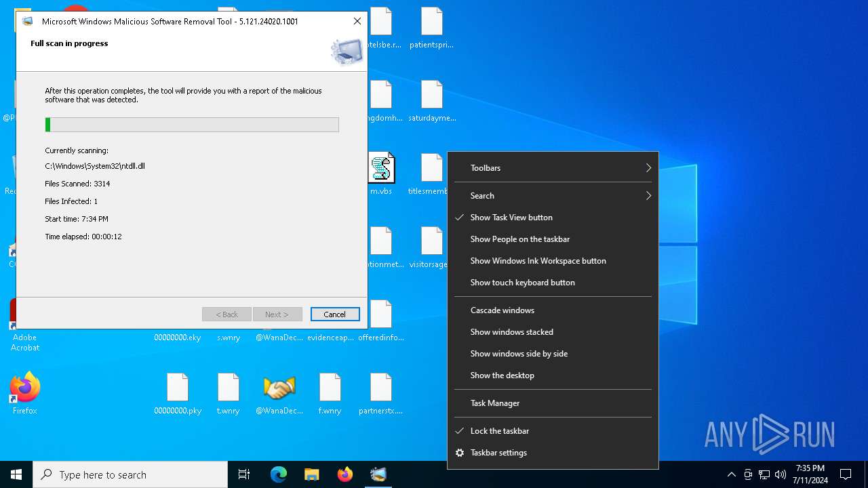Expand the Search submenu
Screen dimensions: 868x488
pos(553,196)
